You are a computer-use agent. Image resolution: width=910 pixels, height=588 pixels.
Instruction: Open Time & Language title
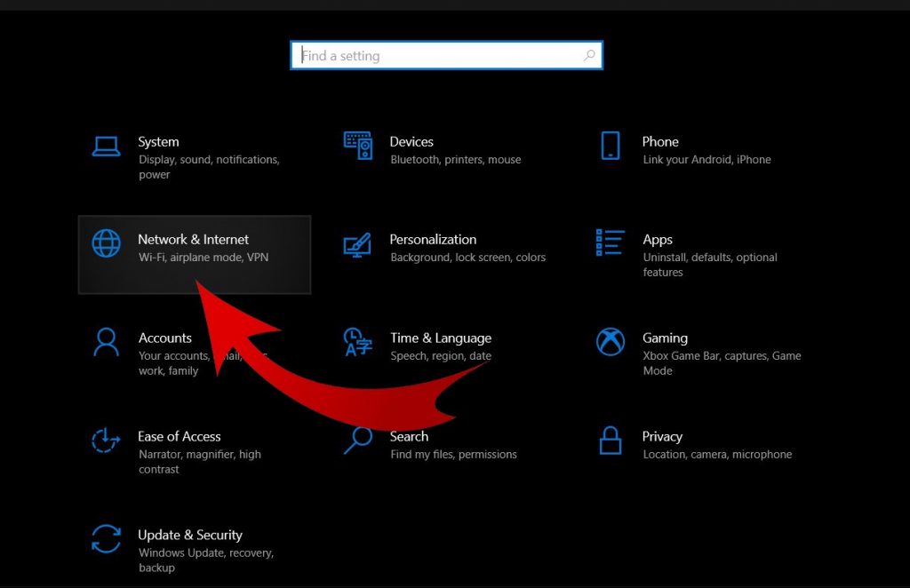441,338
